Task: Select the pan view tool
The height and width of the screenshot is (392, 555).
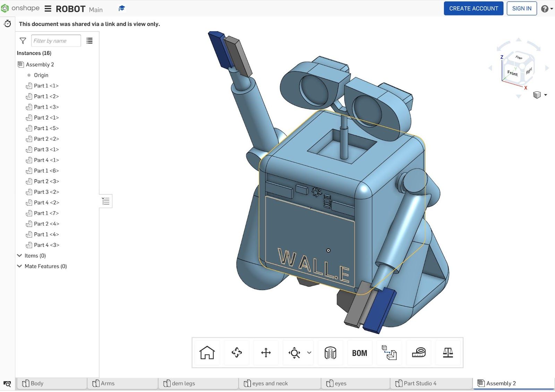Action: point(266,353)
